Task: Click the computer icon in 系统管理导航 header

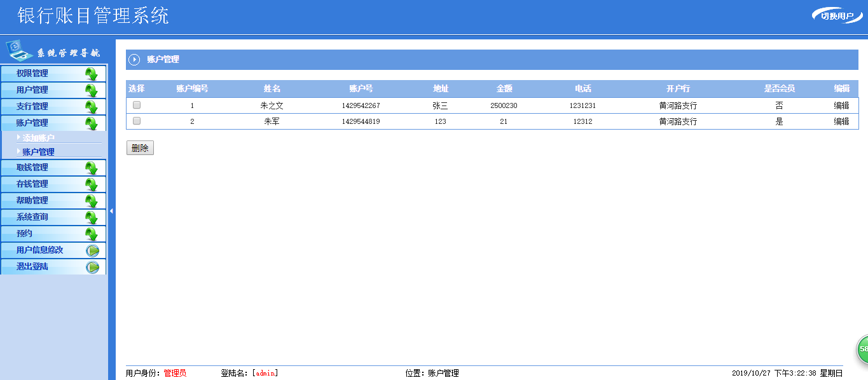Action: point(19,50)
